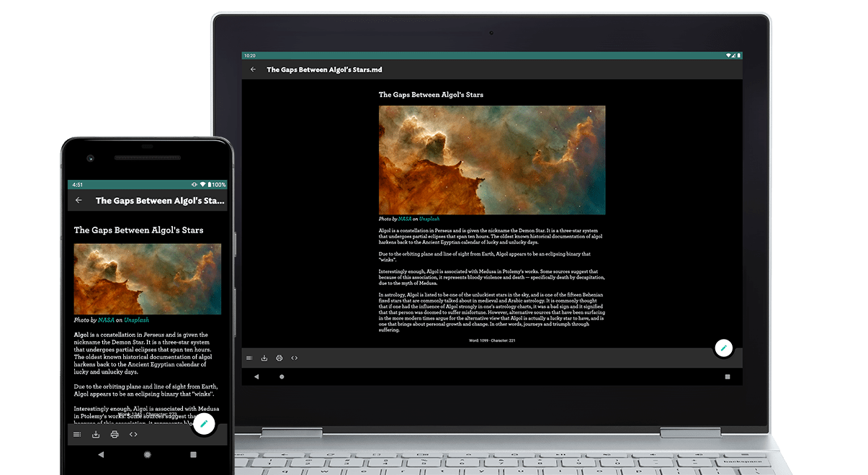Click the print icon on the laptop toolbar

point(279,358)
